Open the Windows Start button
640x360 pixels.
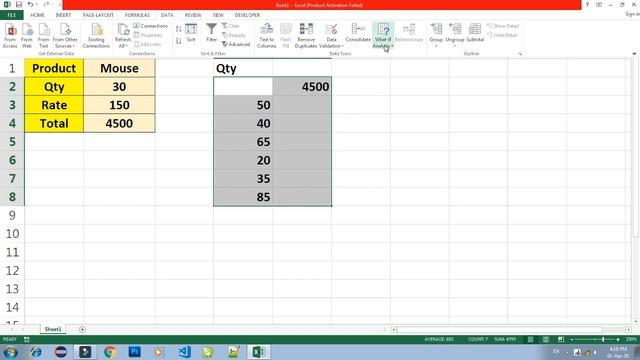[10, 352]
